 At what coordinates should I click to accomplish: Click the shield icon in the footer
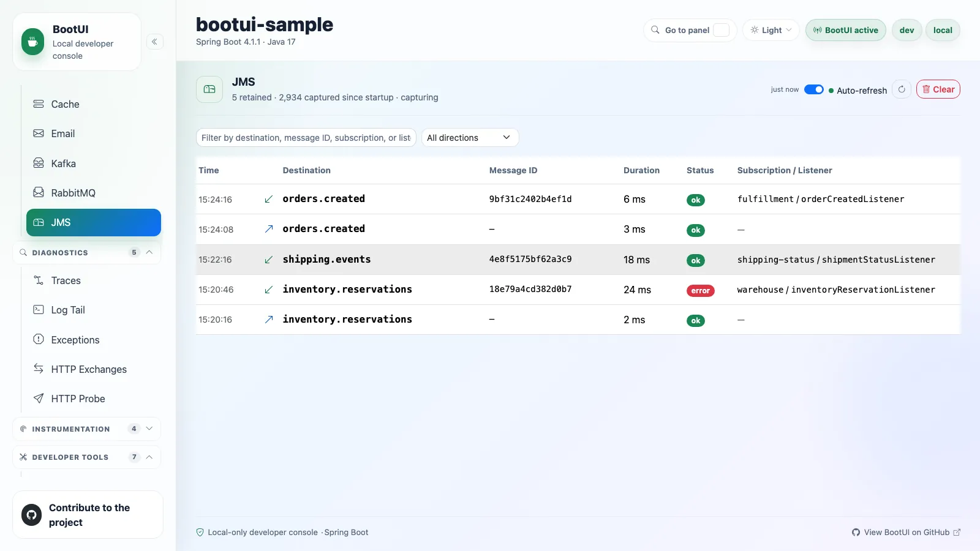[200, 532]
